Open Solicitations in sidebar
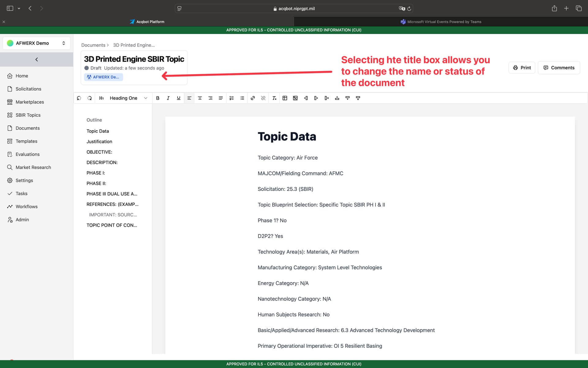 28,89
